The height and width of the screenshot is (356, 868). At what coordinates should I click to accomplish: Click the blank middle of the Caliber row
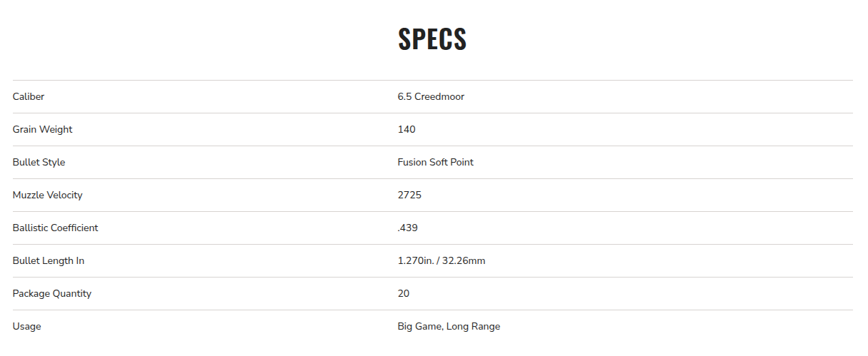pos(214,97)
